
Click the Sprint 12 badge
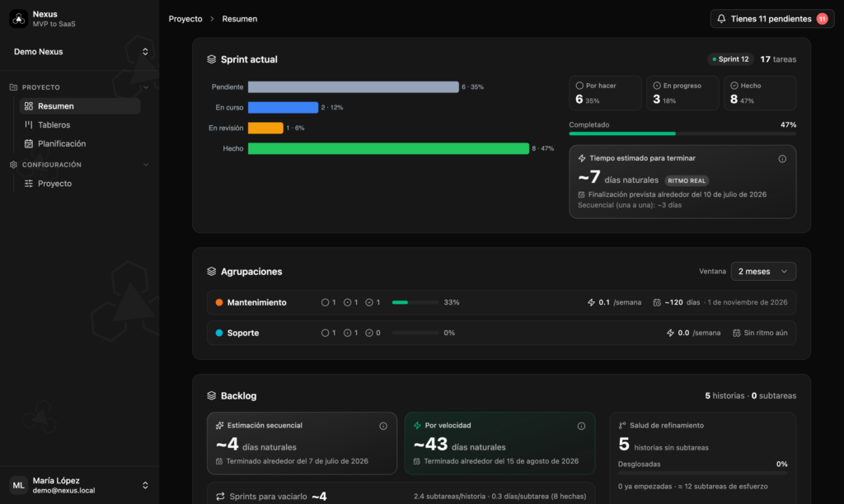pos(730,59)
